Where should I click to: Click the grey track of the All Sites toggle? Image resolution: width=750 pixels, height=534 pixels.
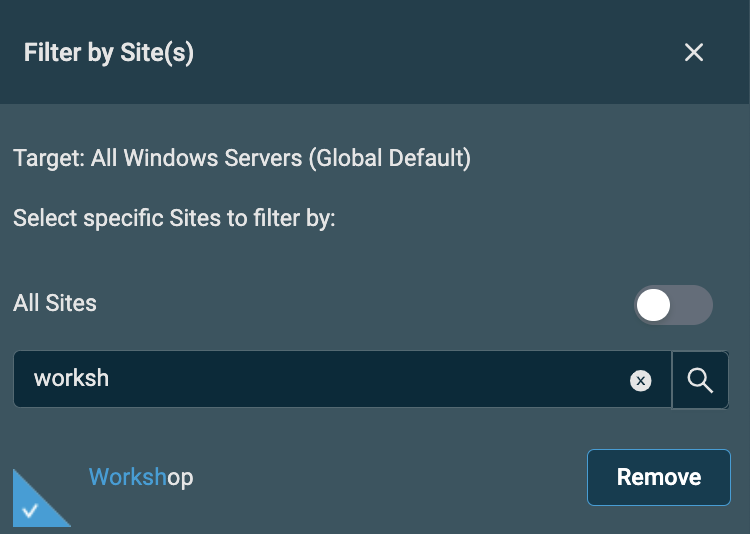point(694,305)
